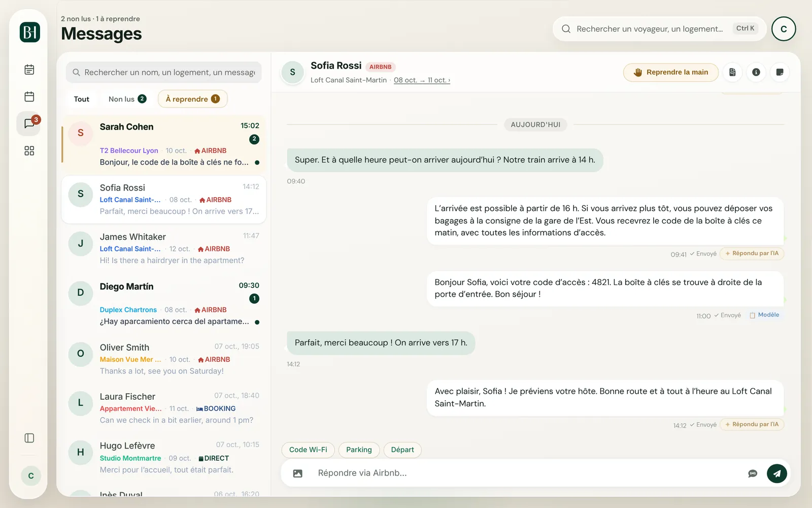Open the 08 oct. → 11 oct. stay link

[422, 80]
